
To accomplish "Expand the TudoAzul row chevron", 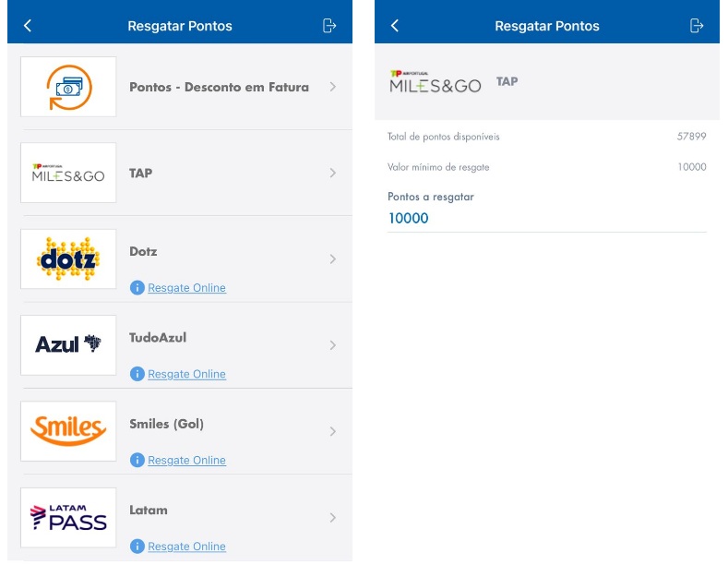I will coord(332,345).
